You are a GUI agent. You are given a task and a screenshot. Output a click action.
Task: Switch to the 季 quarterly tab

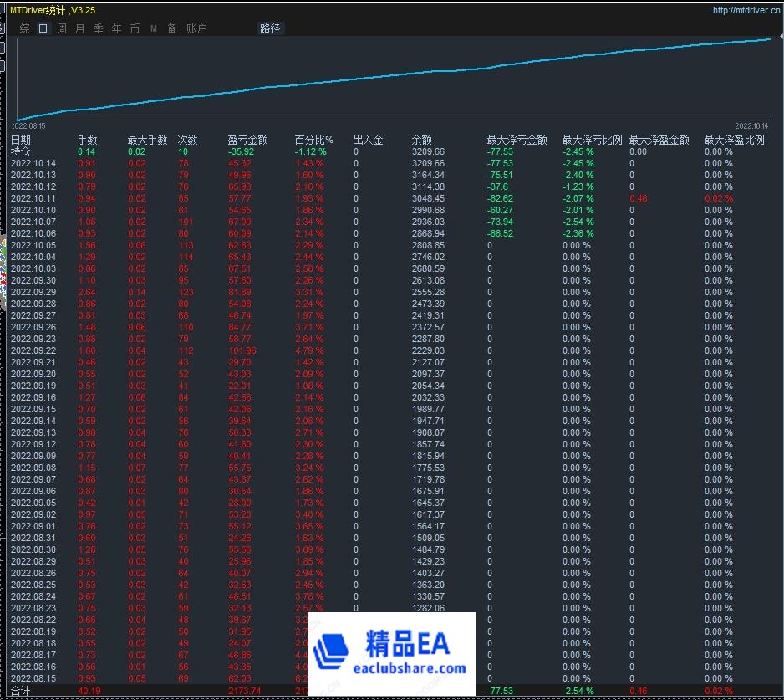[98, 28]
